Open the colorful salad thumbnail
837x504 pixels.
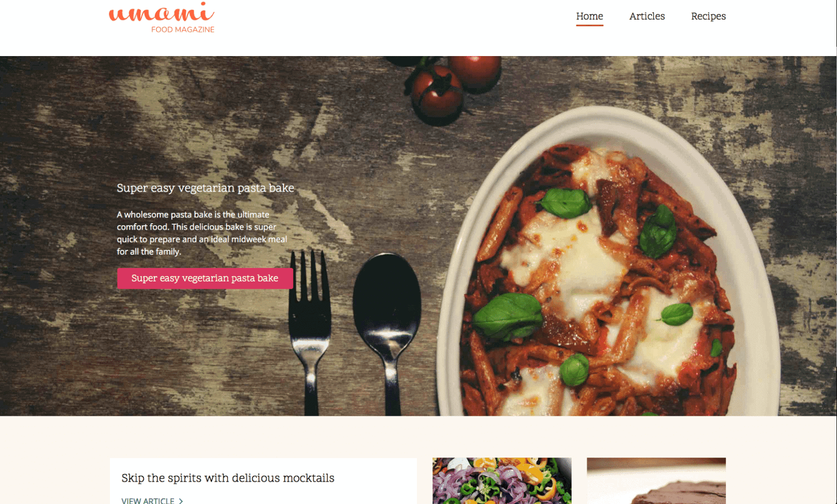pos(502,481)
